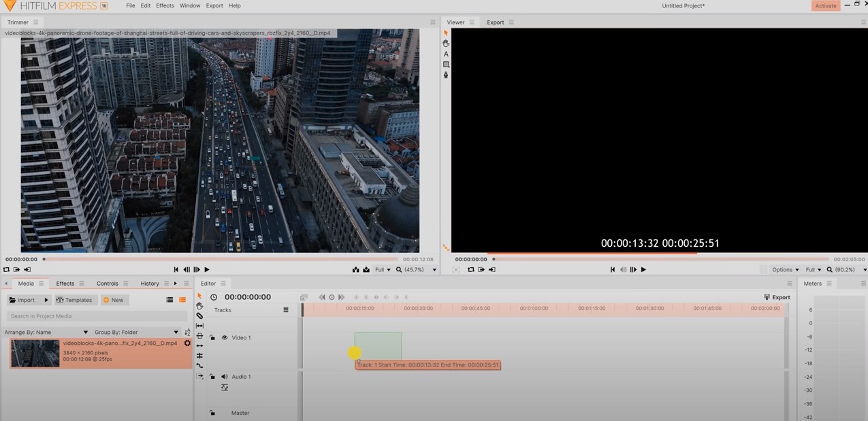868x421 pixels.
Task: Switch to the Controls tab
Action: [108, 284]
